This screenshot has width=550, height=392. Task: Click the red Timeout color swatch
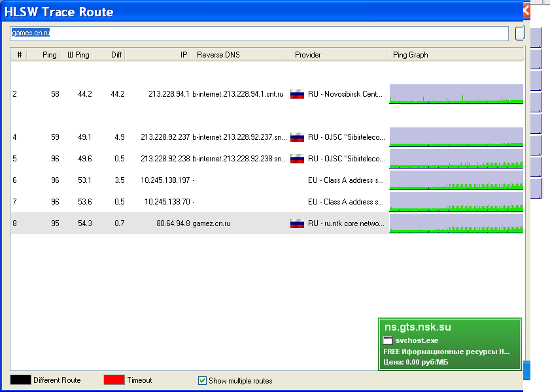click(114, 380)
